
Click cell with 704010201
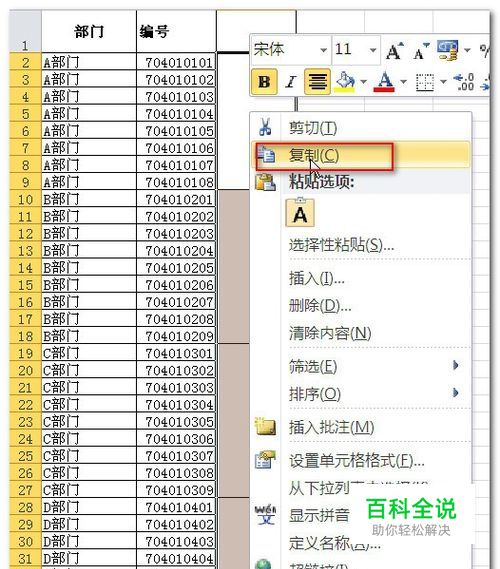pos(176,199)
